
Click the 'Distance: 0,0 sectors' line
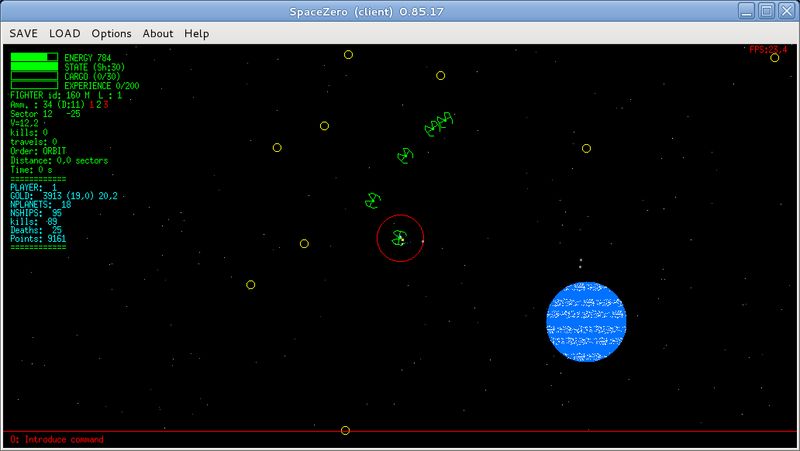click(x=59, y=161)
